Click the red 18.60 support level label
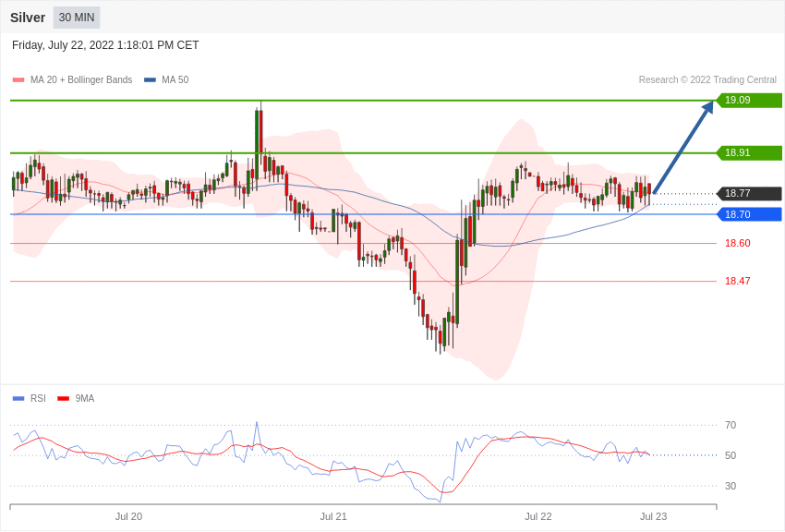785x532 pixels. (738, 243)
